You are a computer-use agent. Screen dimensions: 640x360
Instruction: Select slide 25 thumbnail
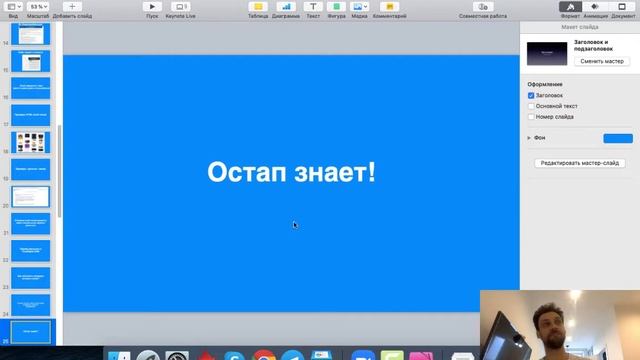(x=31, y=332)
